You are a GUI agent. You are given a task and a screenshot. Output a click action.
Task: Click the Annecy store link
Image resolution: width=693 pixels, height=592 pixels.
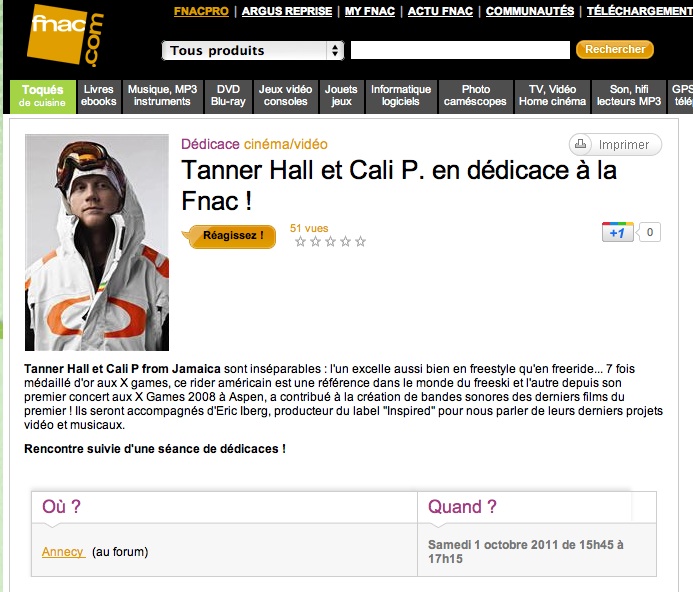[x=63, y=552]
